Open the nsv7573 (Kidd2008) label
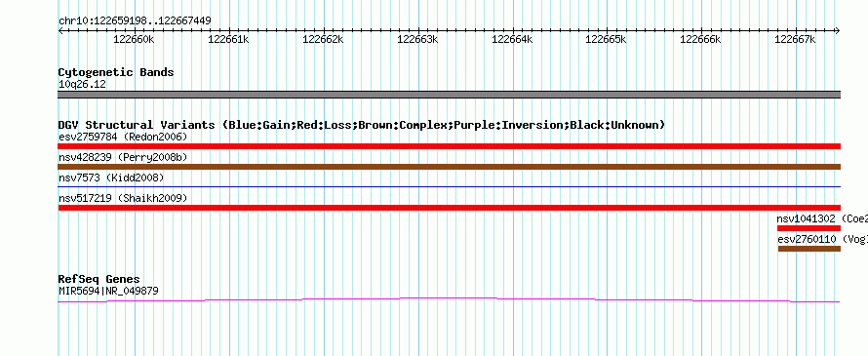The image size is (868, 356). 111,178
